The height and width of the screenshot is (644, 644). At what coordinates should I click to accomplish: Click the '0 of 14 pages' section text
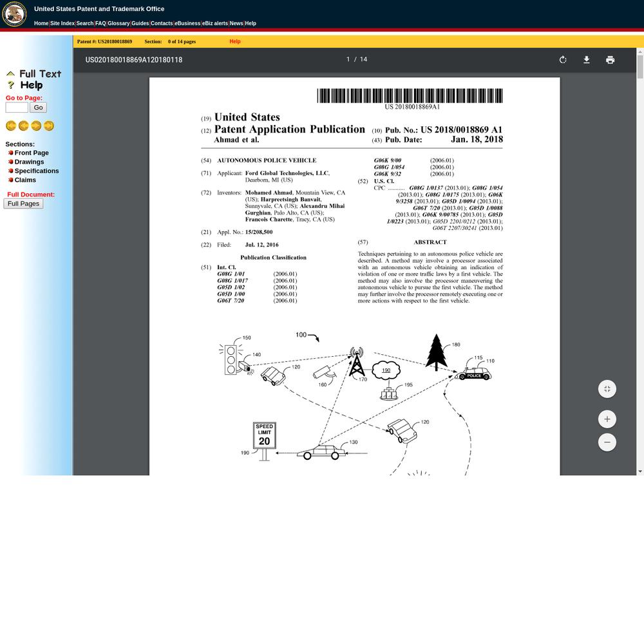coord(182,41)
